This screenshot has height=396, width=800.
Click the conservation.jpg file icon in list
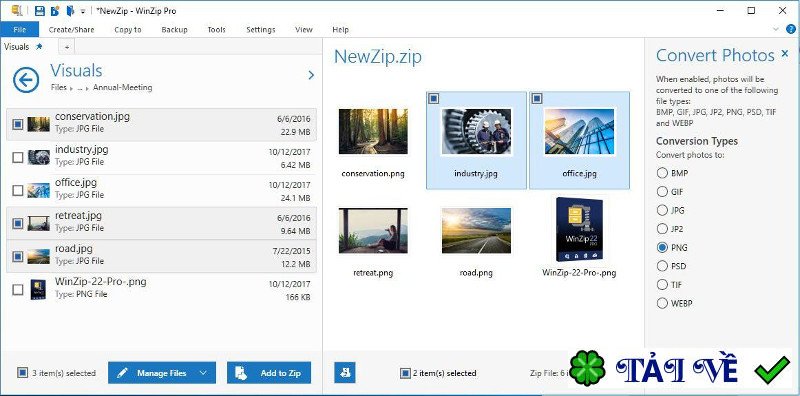(39, 124)
